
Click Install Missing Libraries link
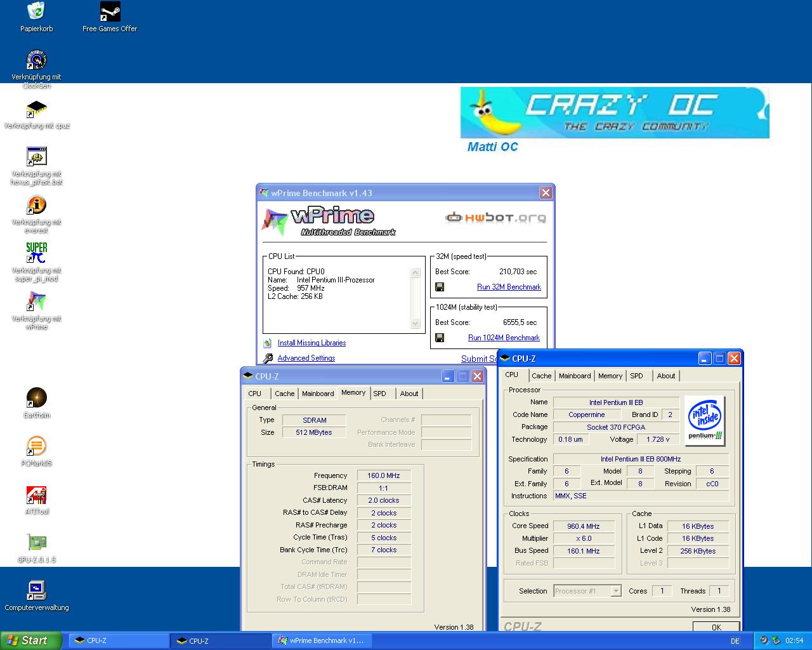pyautogui.click(x=311, y=343)
